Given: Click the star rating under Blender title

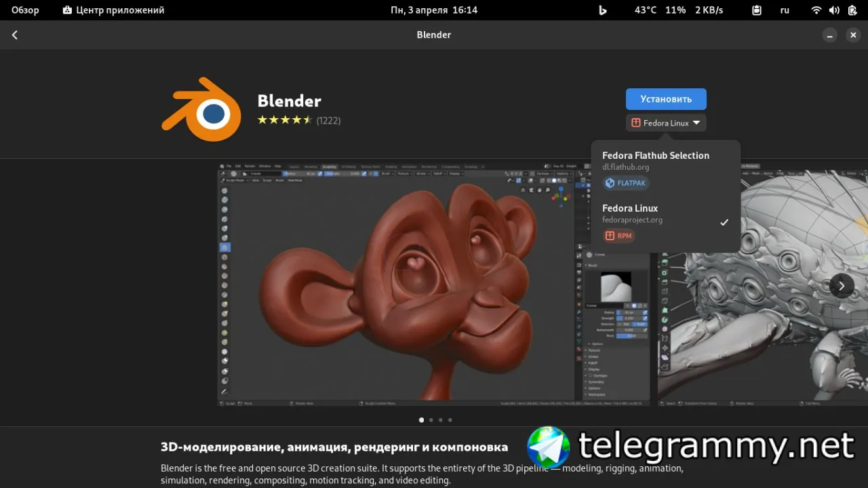Looking at the screenshot, I should (285, 120).
